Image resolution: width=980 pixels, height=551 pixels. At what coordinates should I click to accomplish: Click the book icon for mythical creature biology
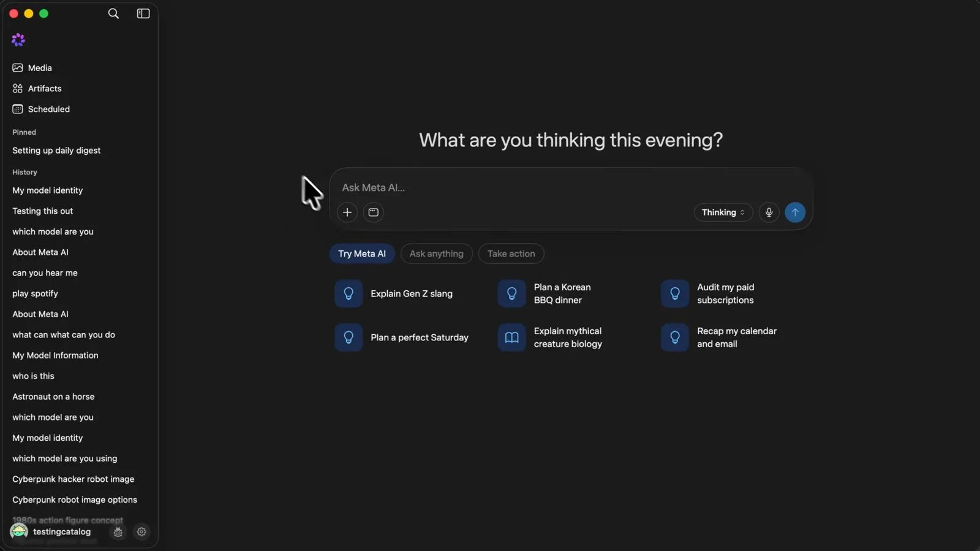(511, 337)
